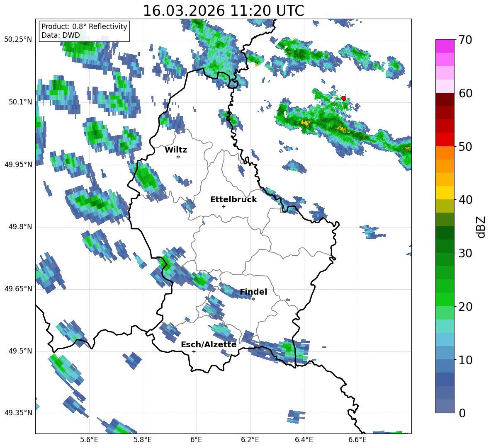
Task: Click the 16.03.2026 11:20 UTC title
Action: pyautogui.click(x=223, y=11)
